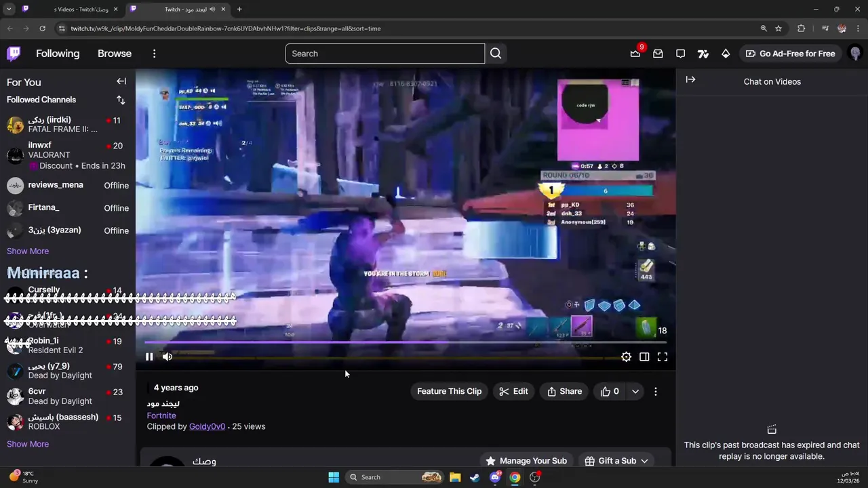Open File Explorer from taskbar
The height and width of the screenshot is (488, 868).
455,477
